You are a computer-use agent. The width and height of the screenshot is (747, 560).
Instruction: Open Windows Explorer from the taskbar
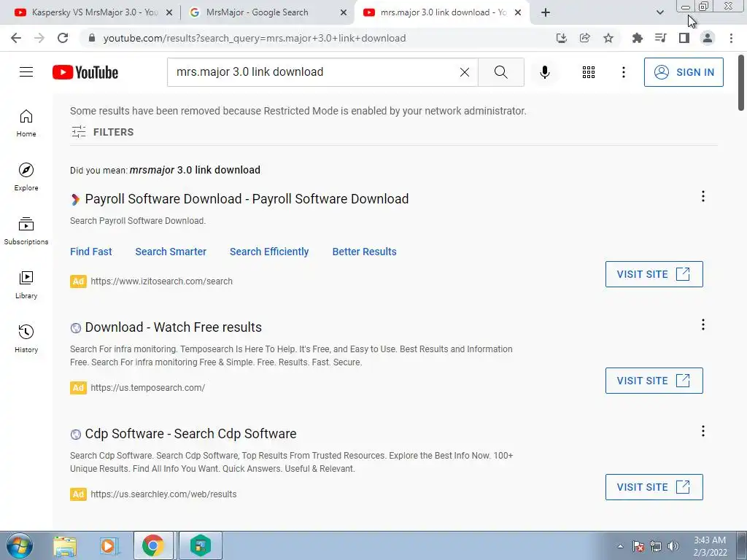[x=65, y=545]
